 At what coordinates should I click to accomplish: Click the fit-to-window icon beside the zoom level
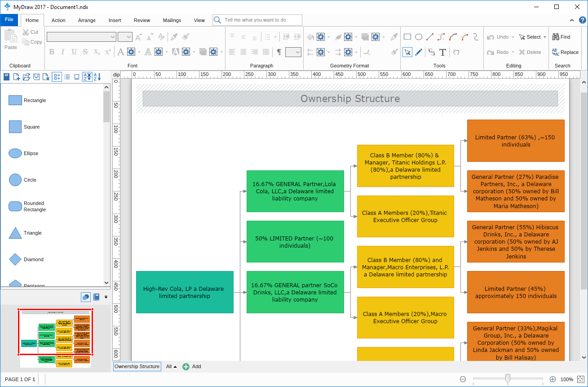580,379
